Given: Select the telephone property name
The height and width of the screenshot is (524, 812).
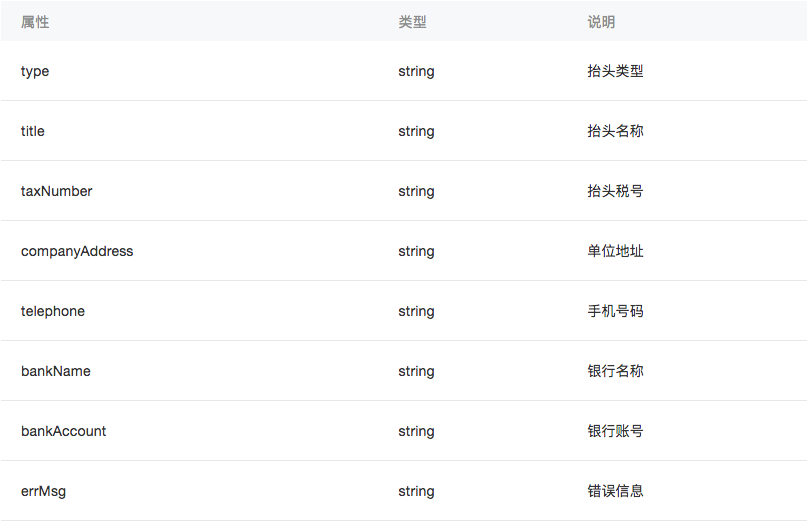Looking at the screenshot, I should [x=53, y=311].
